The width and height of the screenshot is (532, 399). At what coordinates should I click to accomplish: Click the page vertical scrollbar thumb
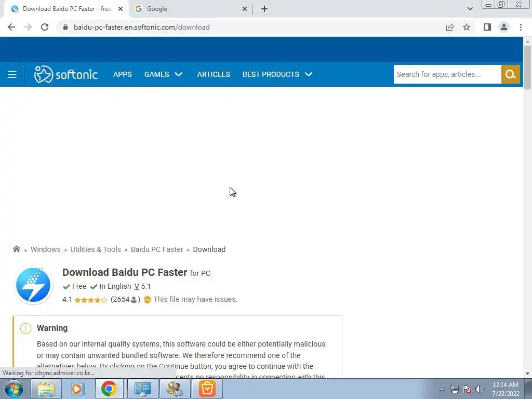coord(527,67)
